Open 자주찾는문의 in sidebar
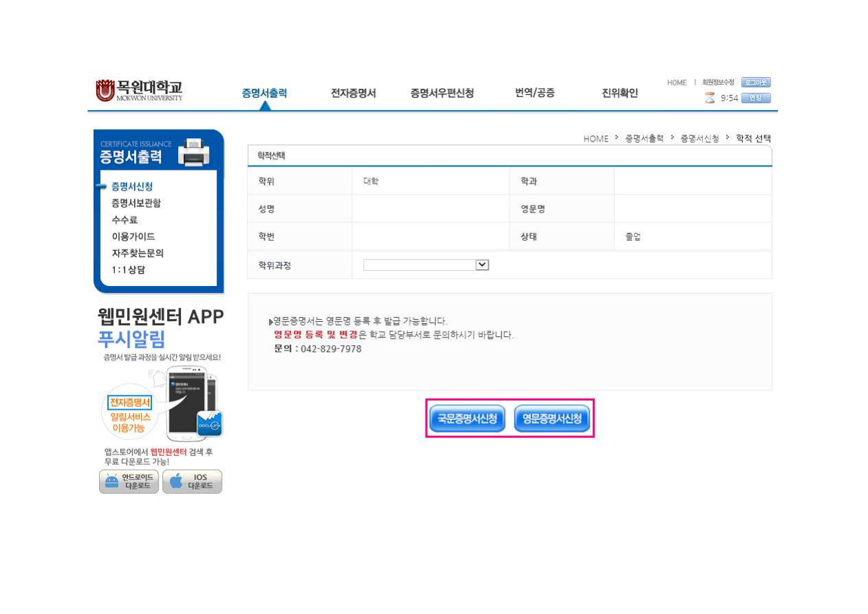The width and height of the screenshot is (868, 614). pyautogui.click(x=138, y=253)
